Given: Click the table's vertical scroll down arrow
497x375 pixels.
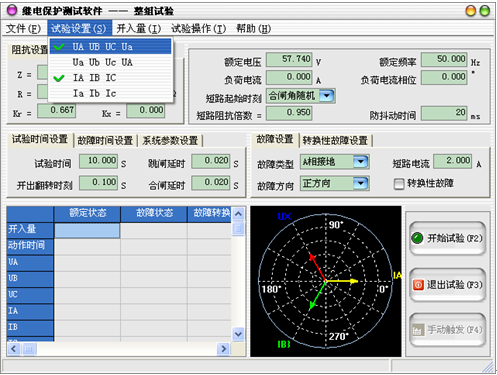Looking at the screenshot, I should click(x=238, y=334).
